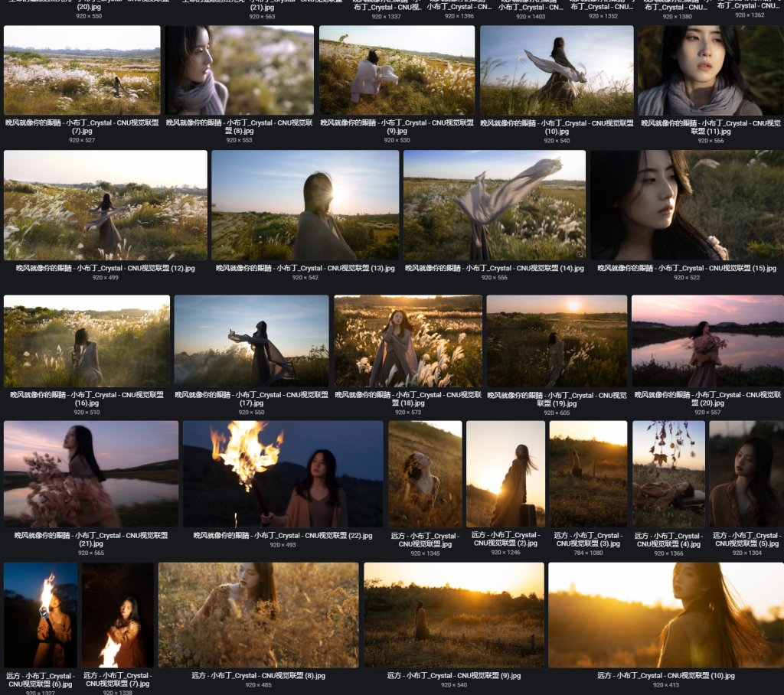Click the magnifier icon on thumbnail (14)
The width and height of the screenshot is (784, 695).
pos(580,253)
